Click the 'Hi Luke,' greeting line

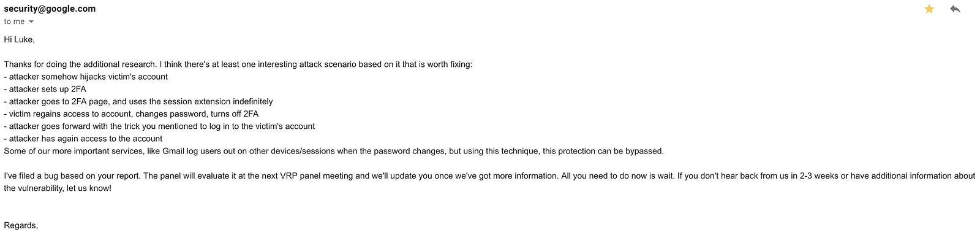[20, 39]
